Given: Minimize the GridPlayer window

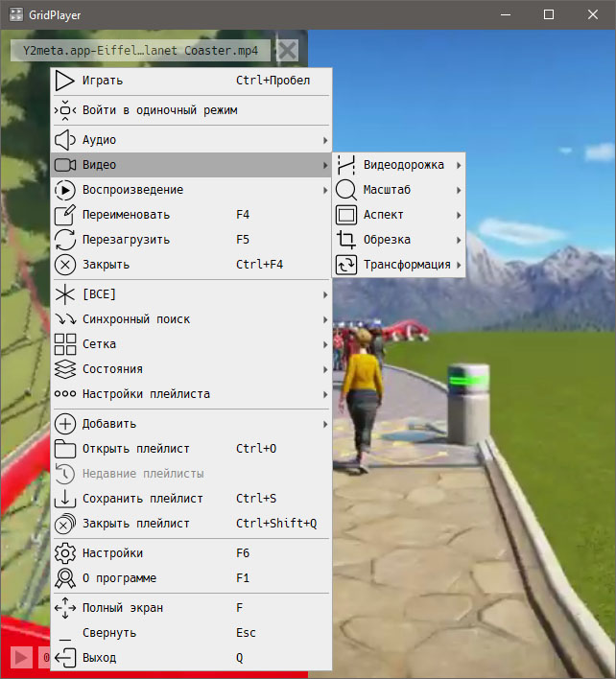Looking at the screenshot, I should (x=506, y=14).
